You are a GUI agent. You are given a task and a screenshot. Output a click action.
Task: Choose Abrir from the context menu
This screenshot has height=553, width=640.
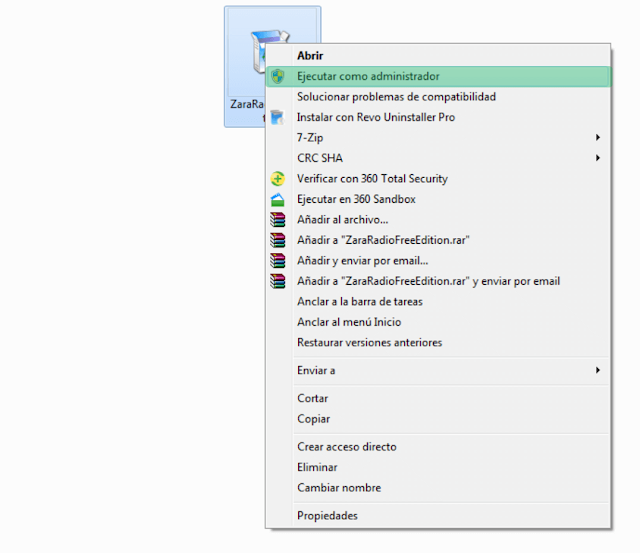click(x=438, y=56)
